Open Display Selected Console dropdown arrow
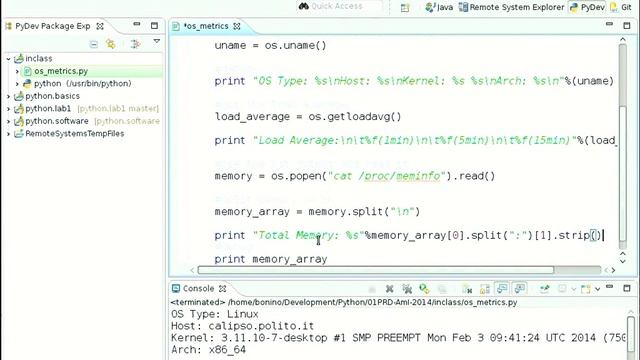The height and width of the screenshot is (360, 640). 573,289
